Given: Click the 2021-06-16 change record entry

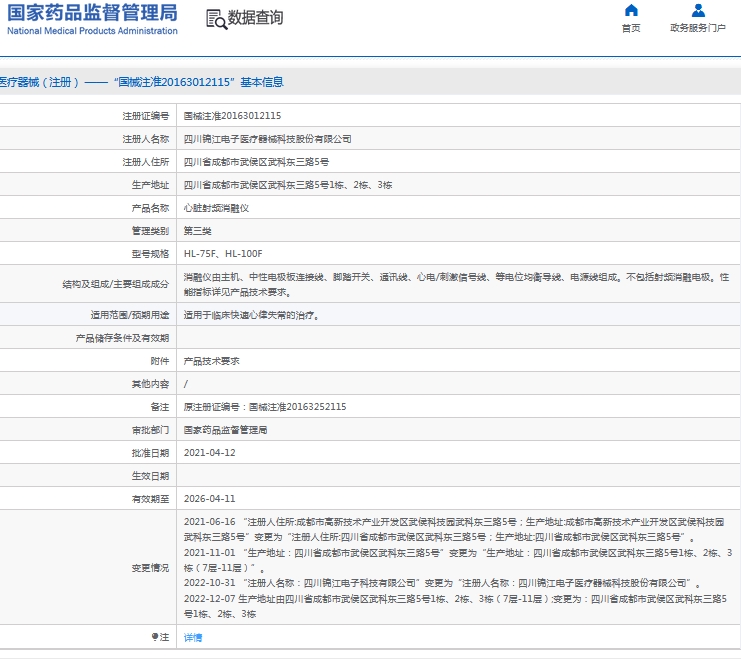Looking at the screenshot, I should (x=454, y=529).
